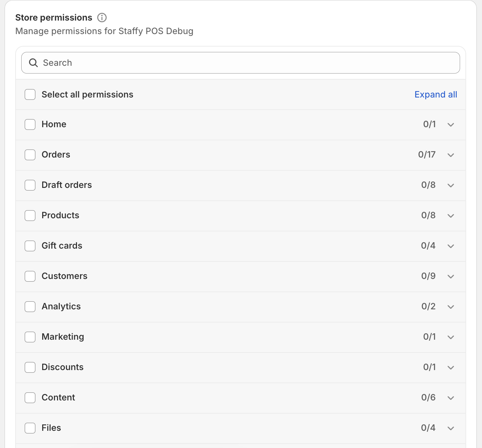
Task: Expand the Analytics row chevron
Action: 451,307
